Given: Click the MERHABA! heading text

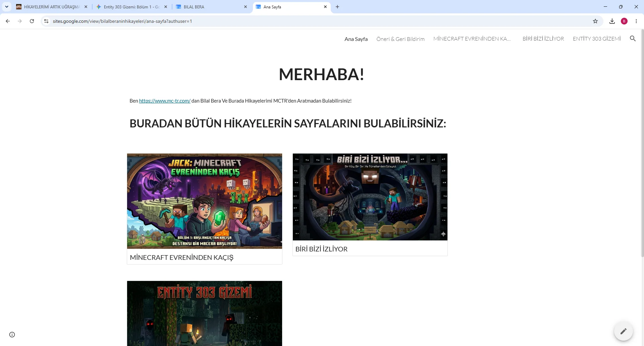Looking at the screenshot, I should [x=321, y=74].
